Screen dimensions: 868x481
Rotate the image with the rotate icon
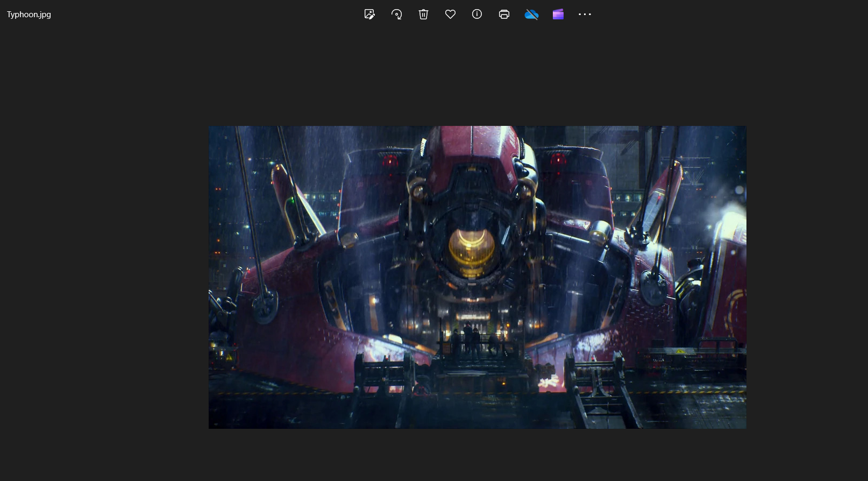[x=397, y=15]
